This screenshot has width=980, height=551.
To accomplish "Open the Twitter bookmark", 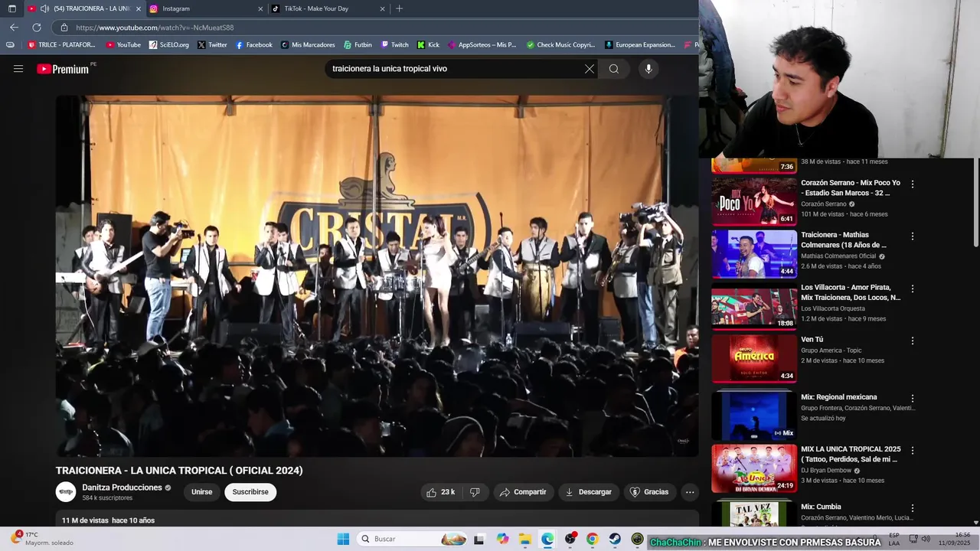I will (212, 44).
